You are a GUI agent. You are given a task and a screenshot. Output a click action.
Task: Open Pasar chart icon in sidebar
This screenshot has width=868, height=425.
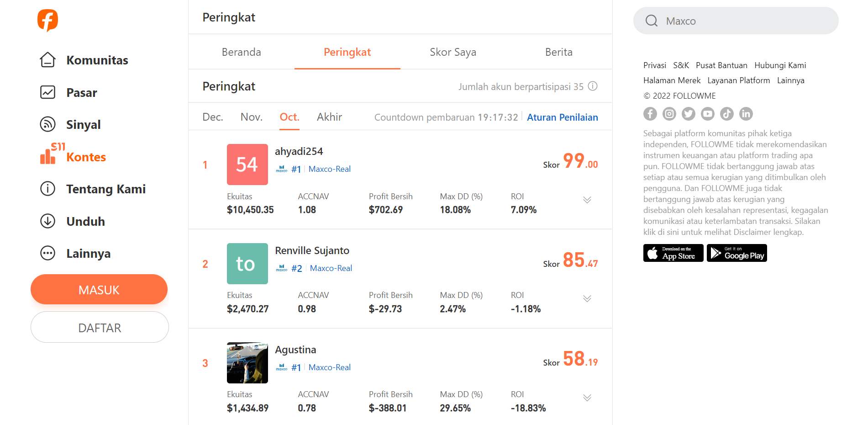[47, 92]
